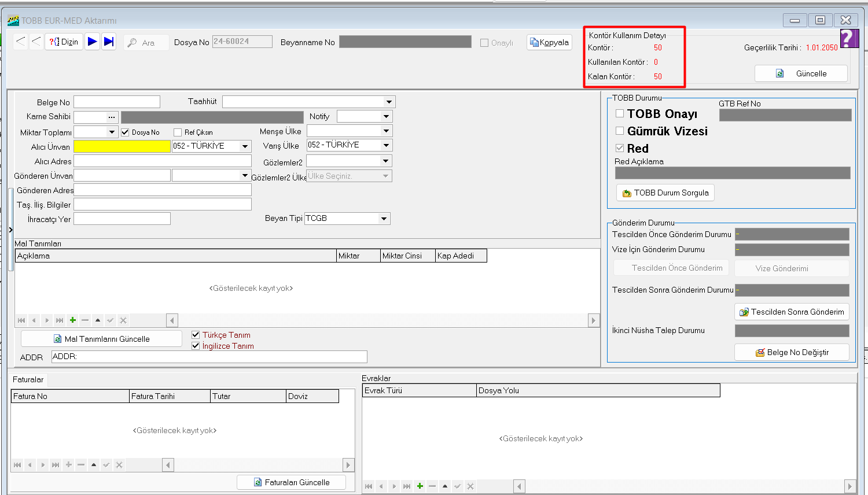
Task: Expand the Miktar Toplamı dropdown
Action: (112, 132)
